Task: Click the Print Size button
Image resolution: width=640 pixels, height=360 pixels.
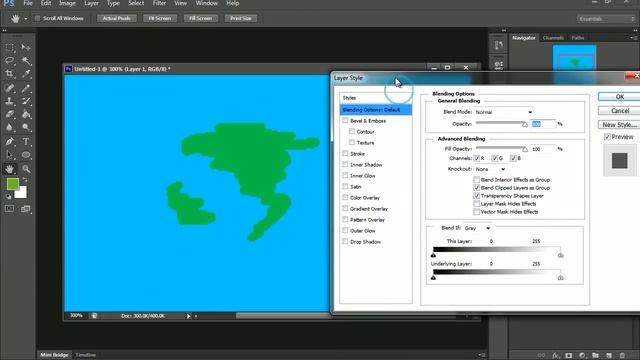Action: click(240, 18)
